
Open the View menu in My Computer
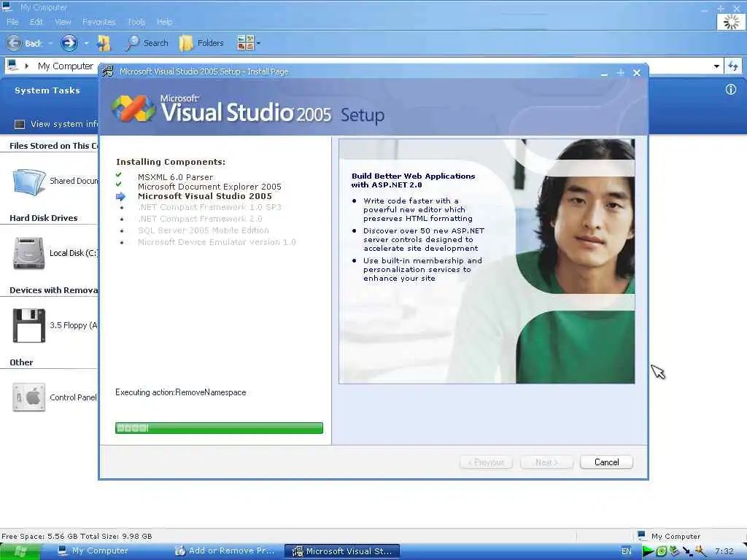pos(63,21)
